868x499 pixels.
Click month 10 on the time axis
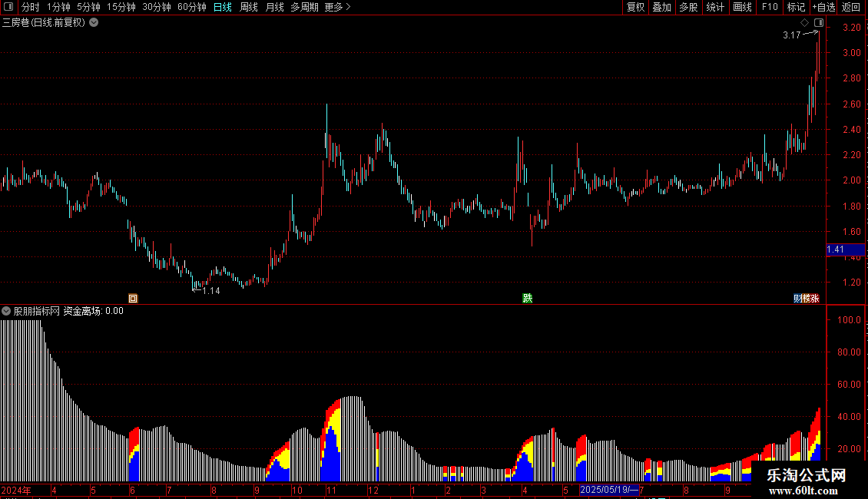point(297,490)
